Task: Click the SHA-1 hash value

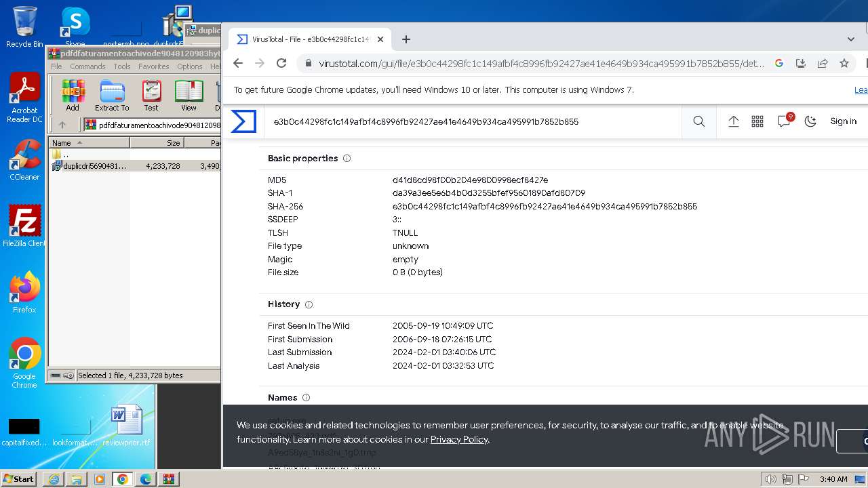Action: [489, 193]
